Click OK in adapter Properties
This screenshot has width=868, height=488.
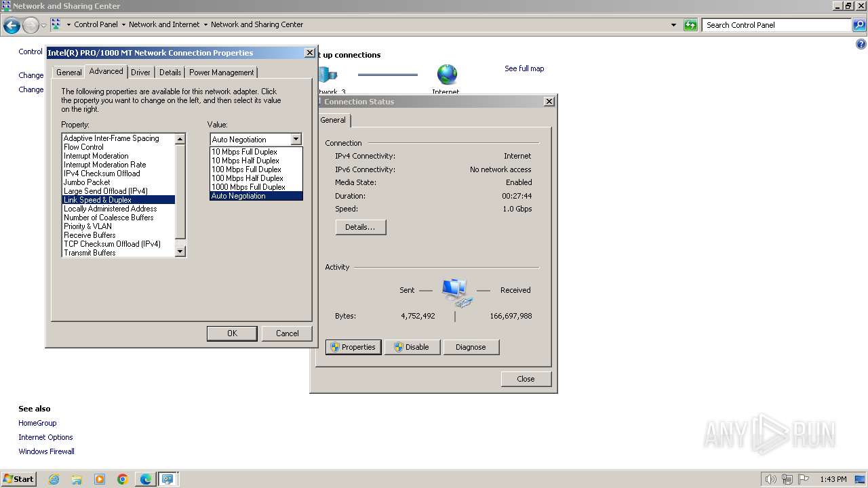point(232,333)
